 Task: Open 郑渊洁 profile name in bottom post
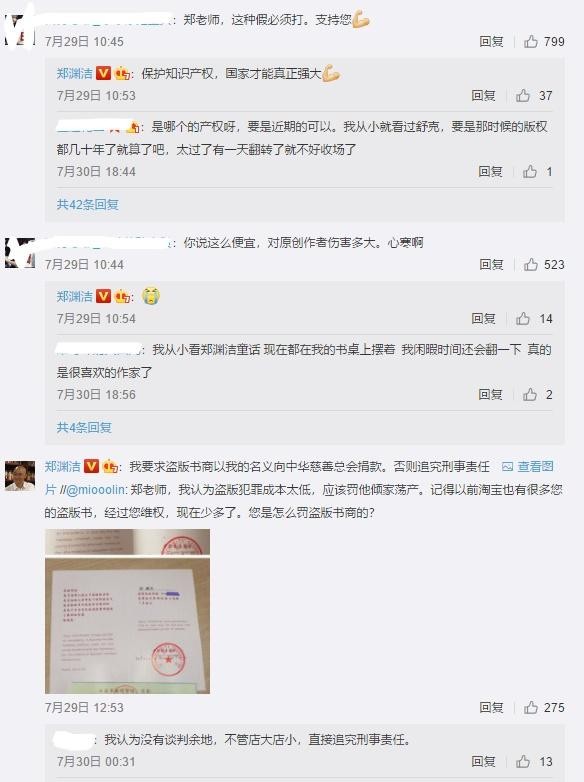(63, 467)
